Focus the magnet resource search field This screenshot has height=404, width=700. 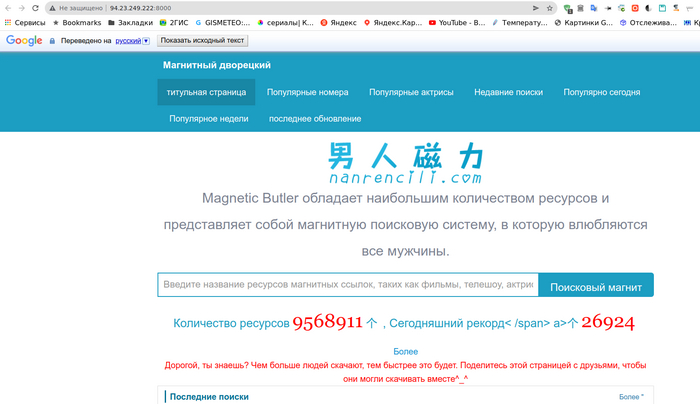pyautogui.click(x=348, y=284)
